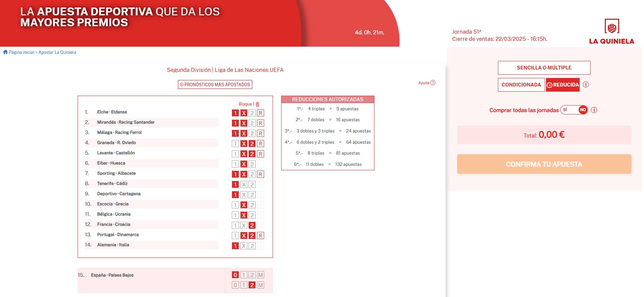The height and width of the screenshot is (297, 644).
Task: Select 2 goals for Países Bajos in match 15
Action: (x=252, y=285)
